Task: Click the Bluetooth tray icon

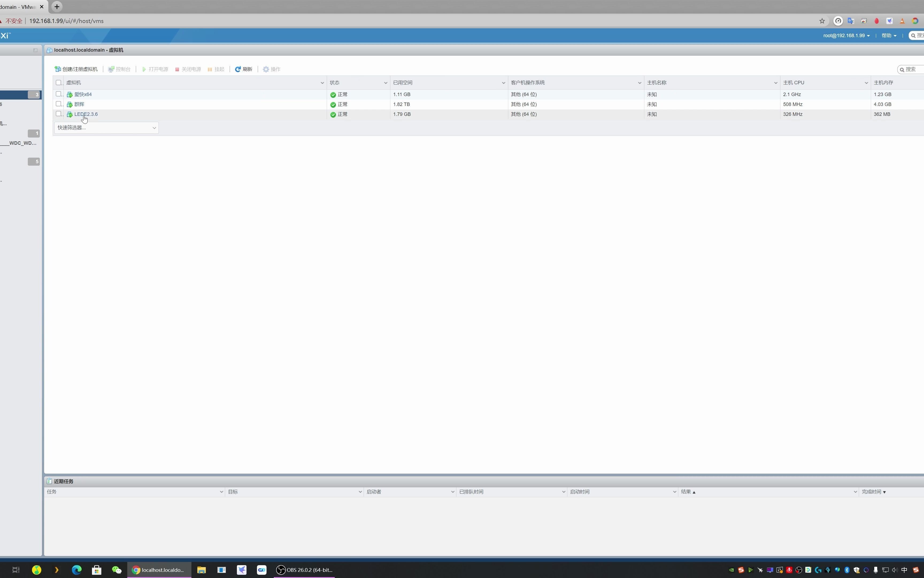Action: pyautogui.click(x=846, y=570)
